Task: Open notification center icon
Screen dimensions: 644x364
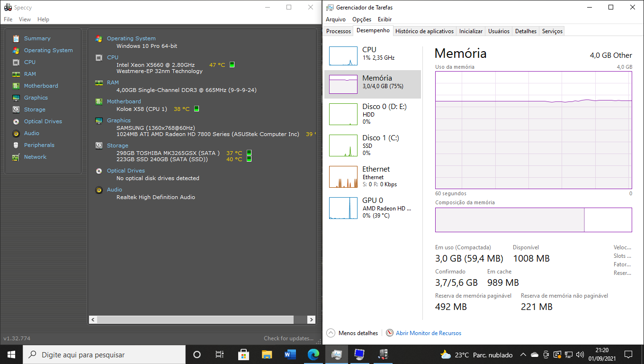Action: tap(628, 355)
